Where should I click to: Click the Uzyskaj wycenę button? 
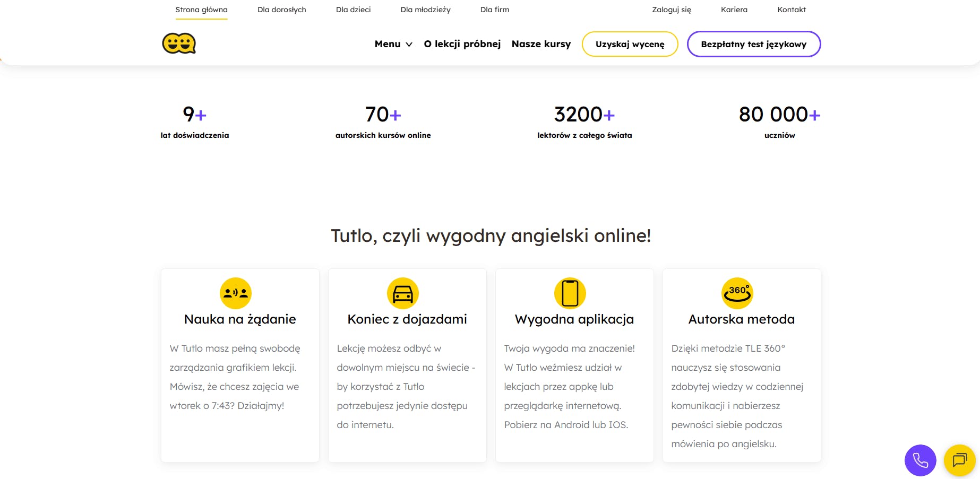point(630,44)
